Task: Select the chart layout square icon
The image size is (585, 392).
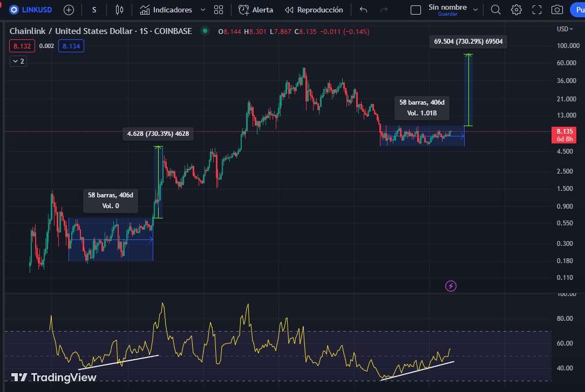Action: pyautogui.click(x=416, y=10)
